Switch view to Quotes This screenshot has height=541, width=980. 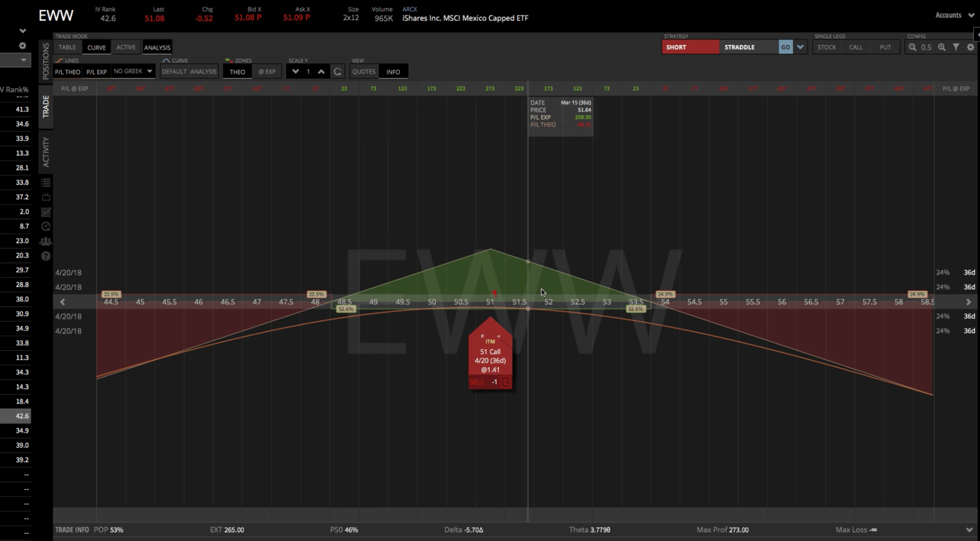pos(364,71)
